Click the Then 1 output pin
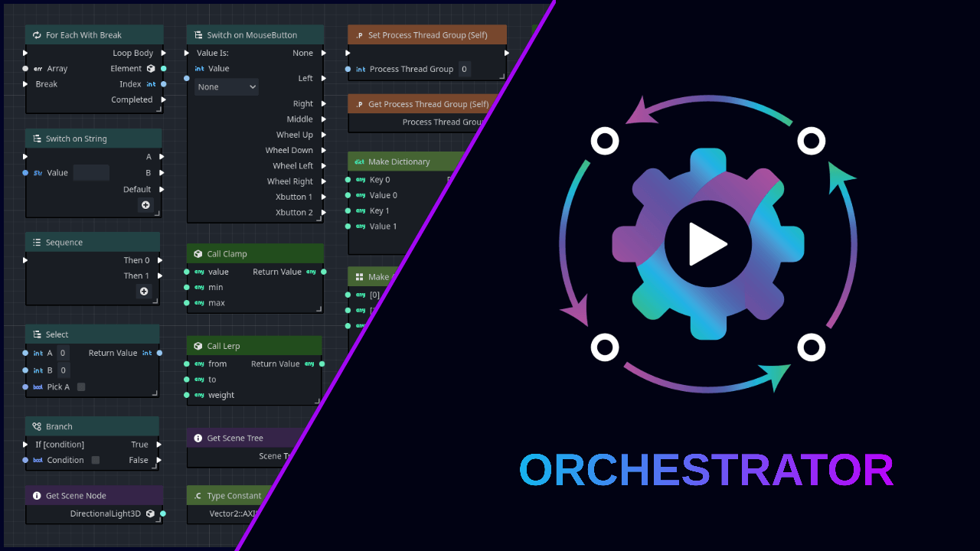This screenshot has width=980, height=551. (160, 275)
